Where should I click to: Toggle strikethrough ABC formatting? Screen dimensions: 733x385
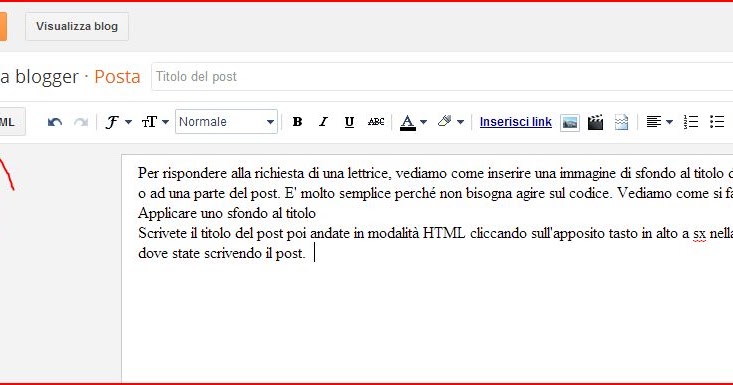point(376,122)
